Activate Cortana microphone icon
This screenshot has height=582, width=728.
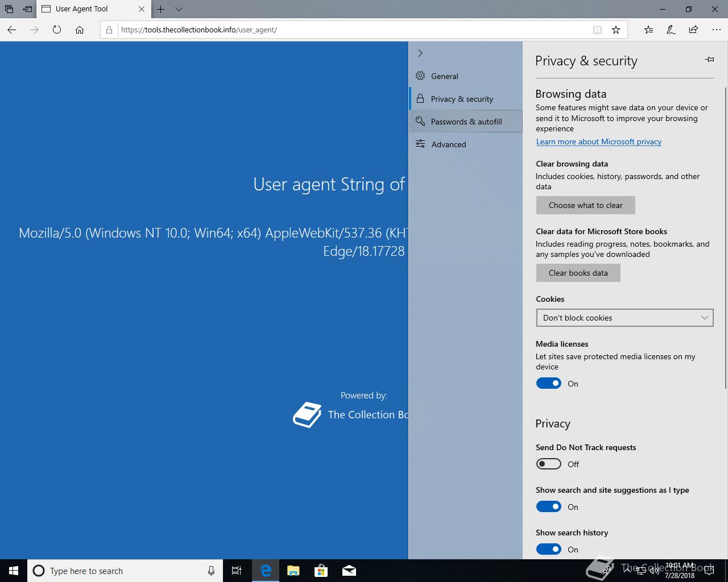pyautogui.click(x=211, y=571)
